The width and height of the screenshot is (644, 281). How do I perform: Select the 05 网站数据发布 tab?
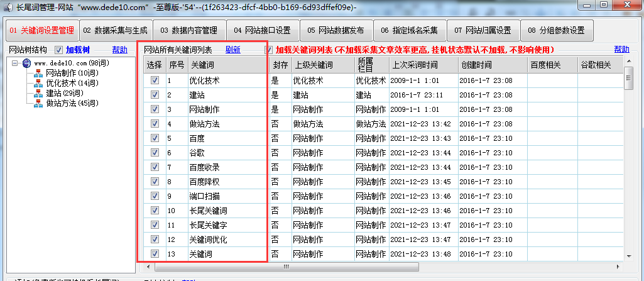click(x=336, y=30)
